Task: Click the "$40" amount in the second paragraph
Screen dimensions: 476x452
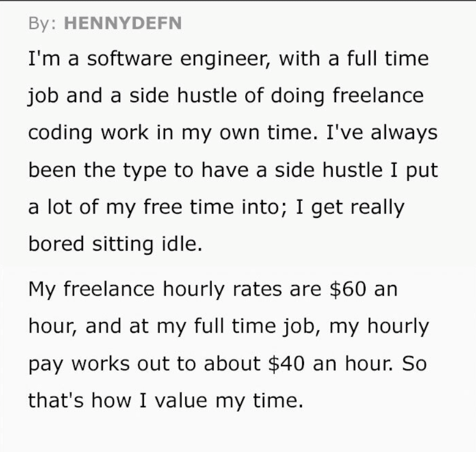Action: (286, 363)
